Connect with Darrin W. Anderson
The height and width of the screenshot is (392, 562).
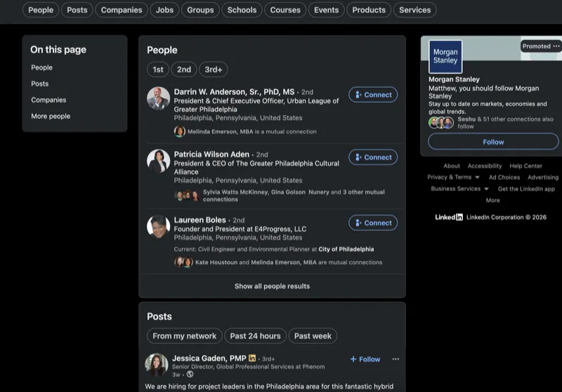[x=373, y=95]
